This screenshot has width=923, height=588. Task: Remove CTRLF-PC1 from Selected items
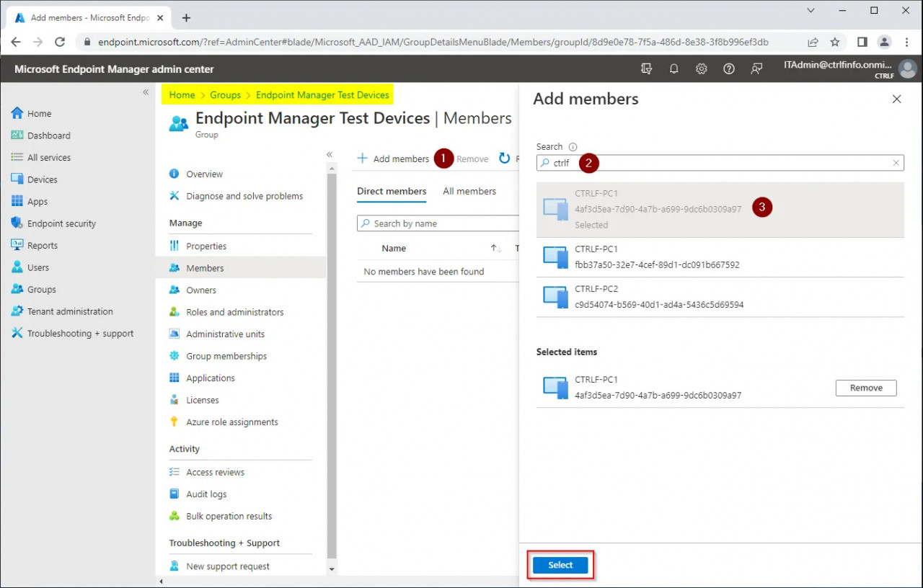click(866, 388)
